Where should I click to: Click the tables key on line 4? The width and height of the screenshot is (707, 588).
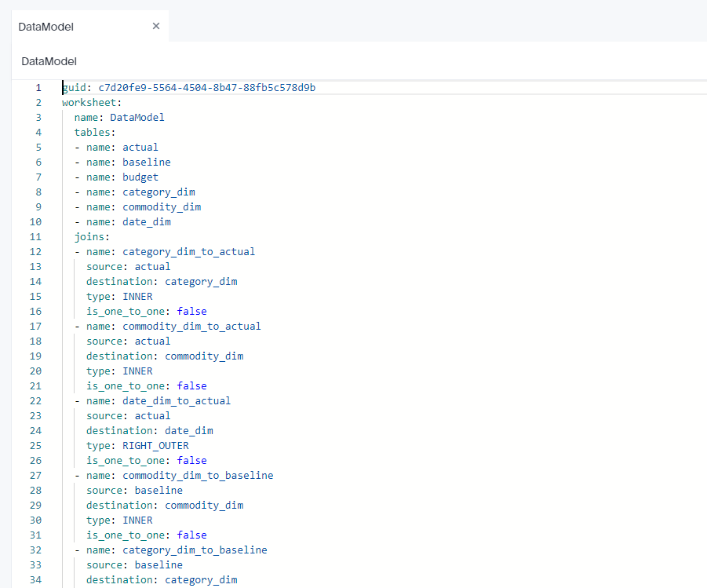93,132
